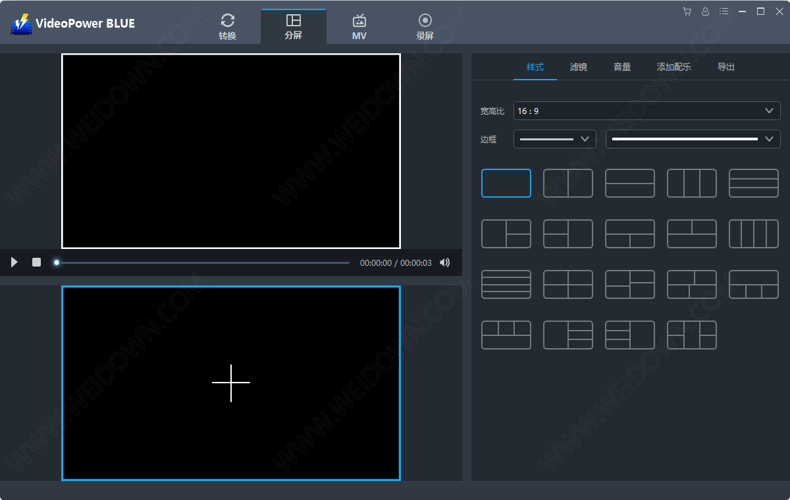
Task: Choose the two stacked rows layout
Action: (x=630, y=183)
